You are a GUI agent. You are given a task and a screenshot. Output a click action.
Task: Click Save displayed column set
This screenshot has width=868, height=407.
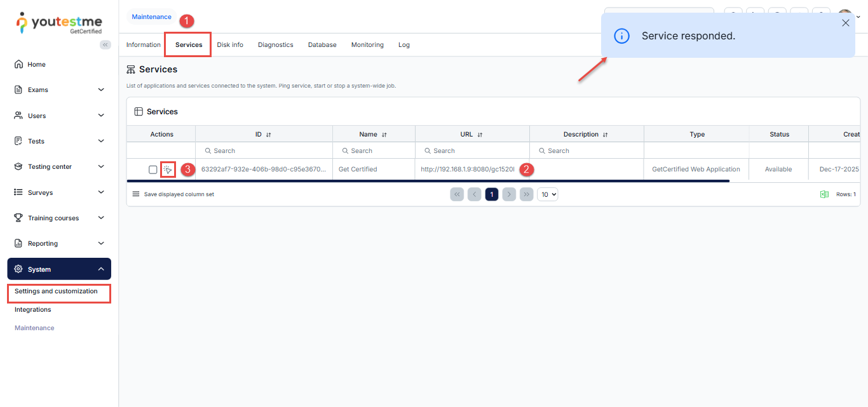pos(179,194)
